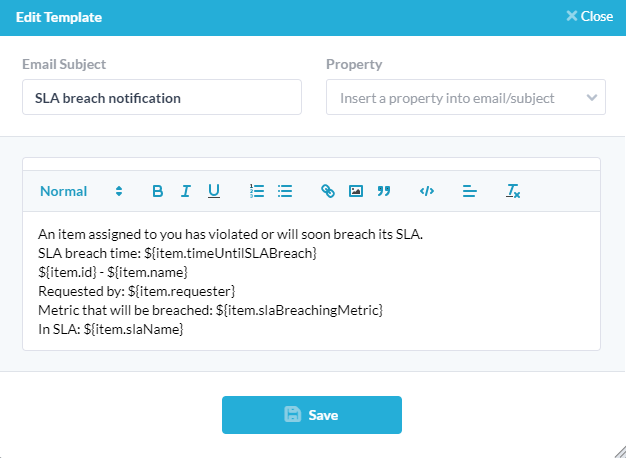Apply blockquote formatting
The height and width of the screenshot is (458, 626).
[x=383, y=191]
